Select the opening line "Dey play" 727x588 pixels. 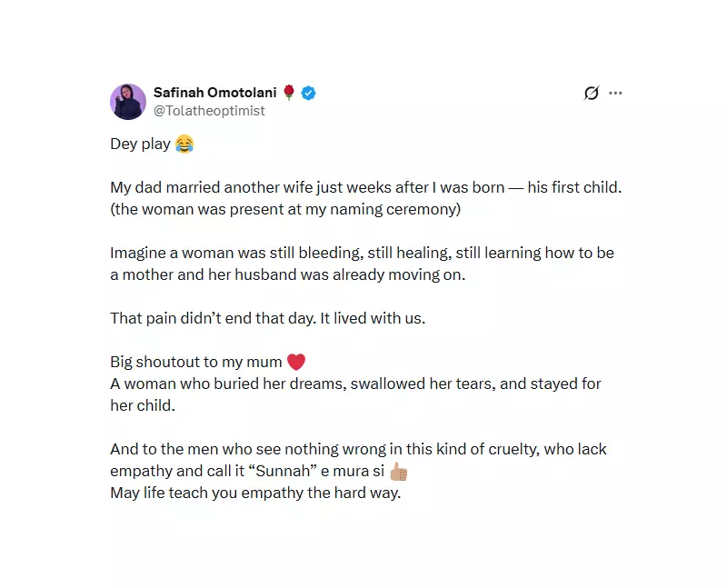click(x=141, y=144)
